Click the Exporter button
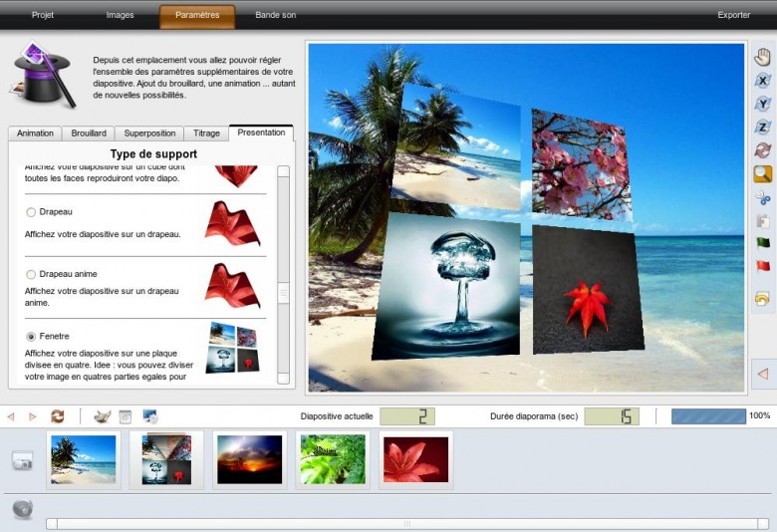This screenshot has height=532, width=777. click(x=734, y=15)
